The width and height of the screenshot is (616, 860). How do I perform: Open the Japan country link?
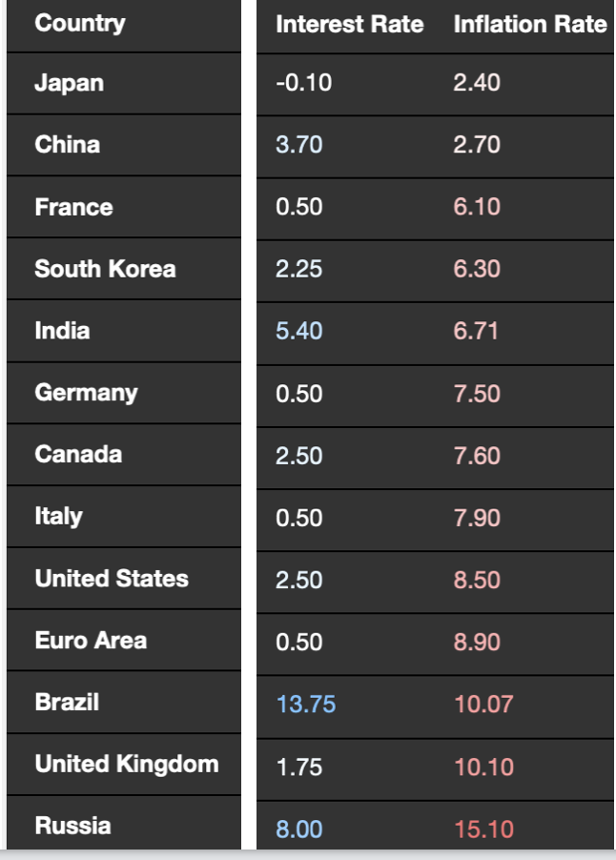(69, 83)
